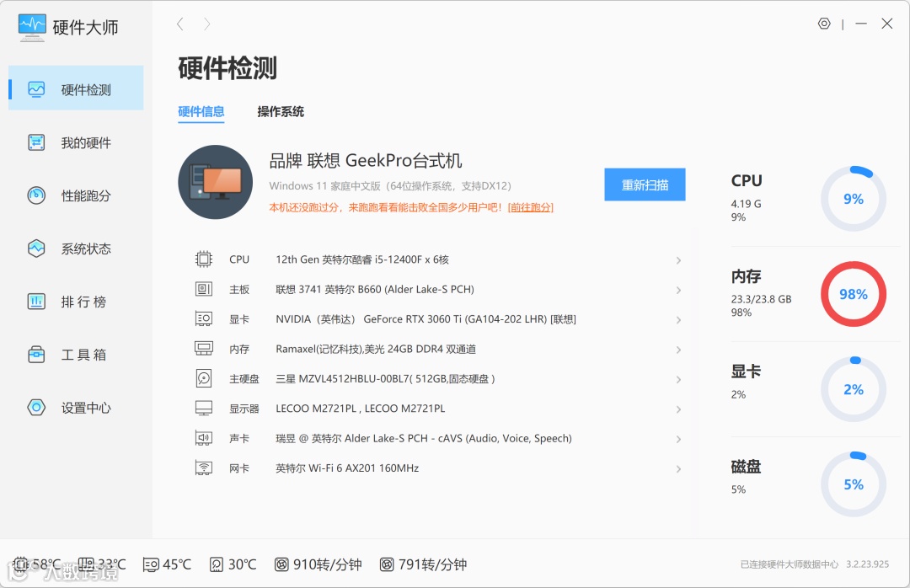The width and height of the screenshot is (910, 588).
Task: Follow the 前往跑分 link
Action: [x=531, y=207]
